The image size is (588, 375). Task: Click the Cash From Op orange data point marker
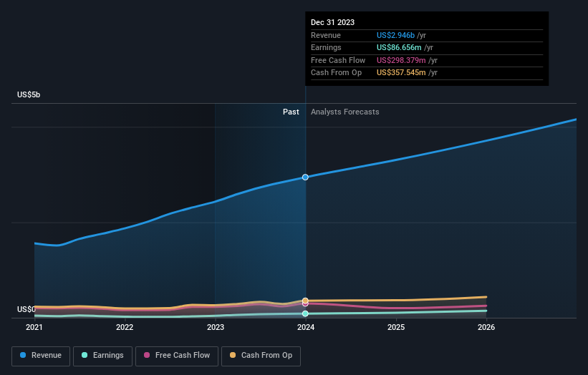tap(305, 301)
